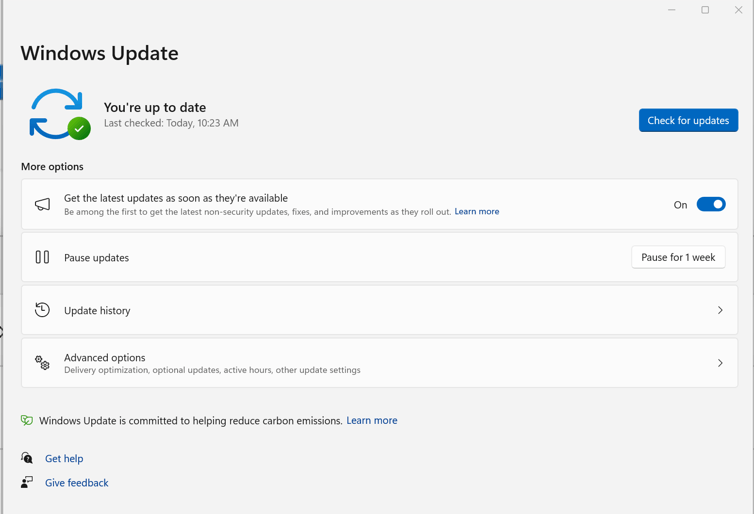
Task: Click the Delivery optimization description text
Action: click(212, 370)
